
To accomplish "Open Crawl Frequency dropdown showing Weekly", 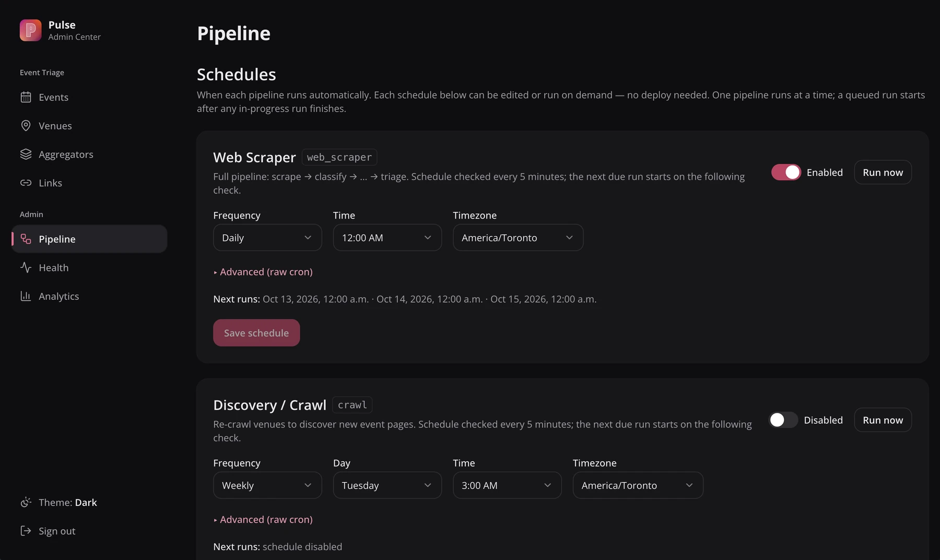I will [267, 485].
